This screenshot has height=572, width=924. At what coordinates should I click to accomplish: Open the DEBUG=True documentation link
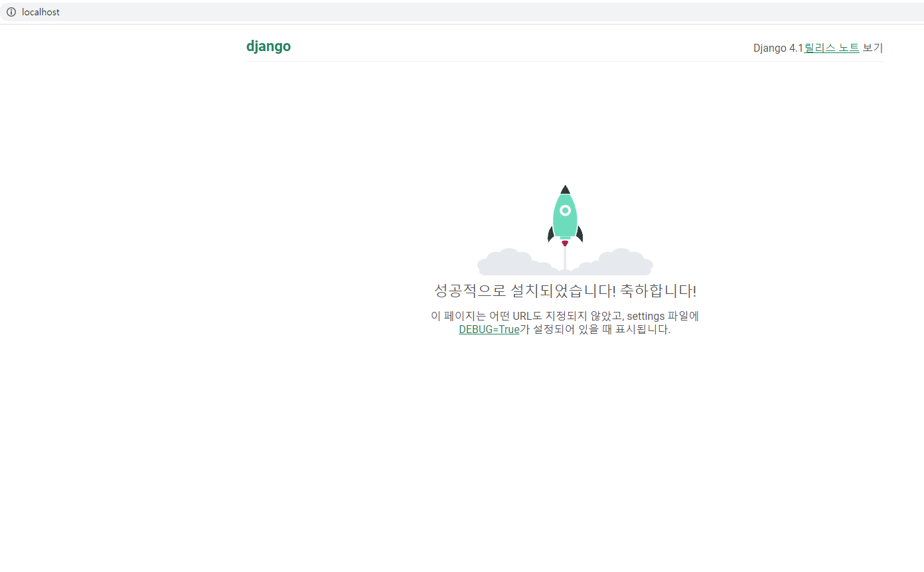(489, 329)
